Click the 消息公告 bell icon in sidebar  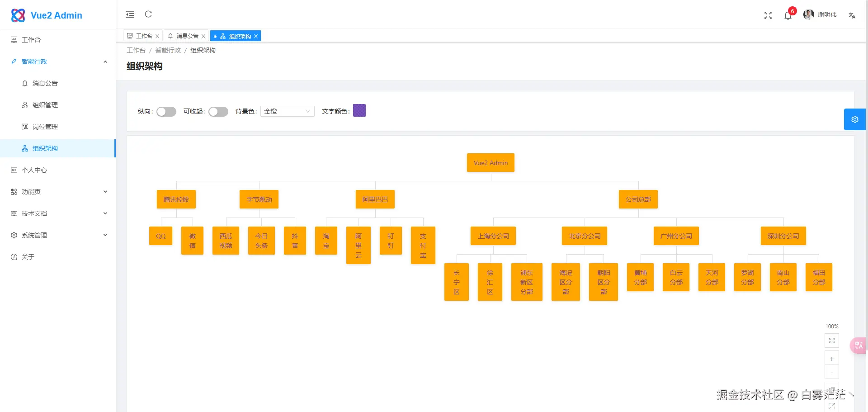click(x=25, y=83)
